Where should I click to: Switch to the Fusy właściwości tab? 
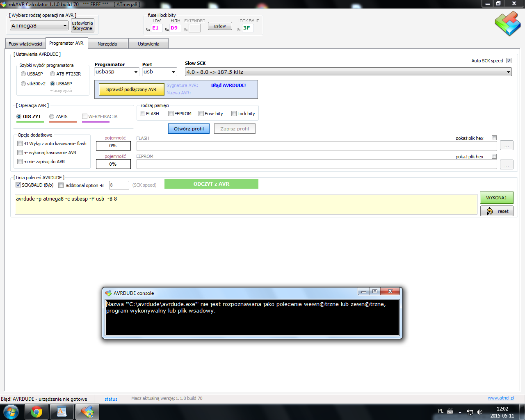pyautogui.click(x=25, y=44)
